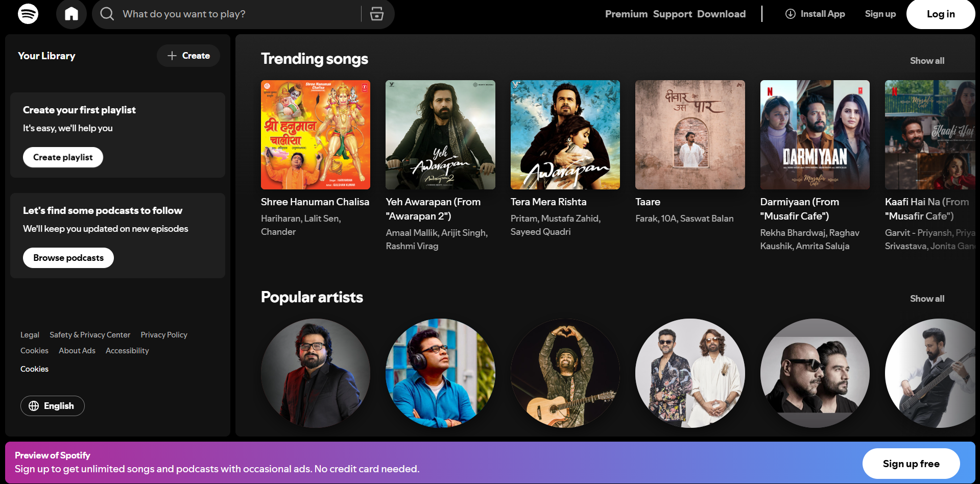The image size is (980, 484).
Task: Click the plus icon on Create
Action: [x=172, y=56]
